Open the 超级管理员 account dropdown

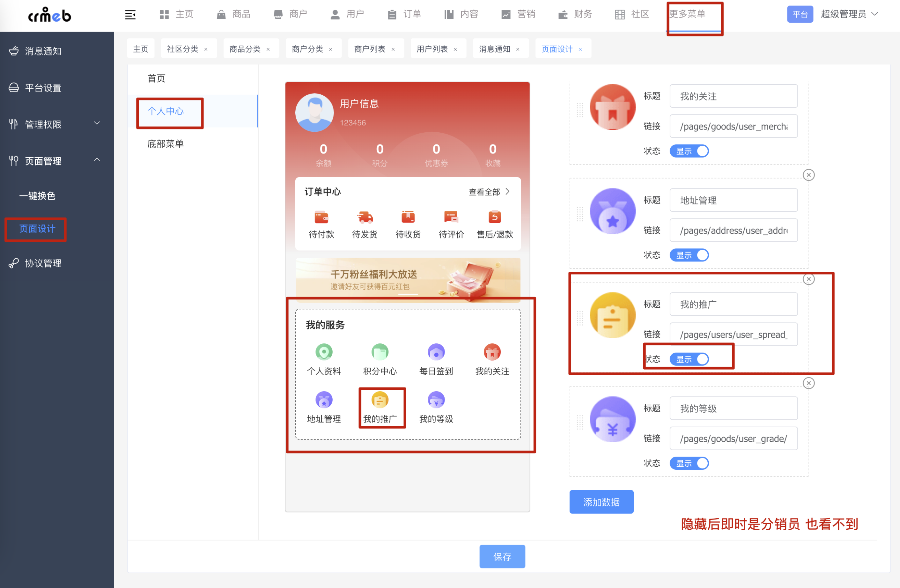point(849,14)
